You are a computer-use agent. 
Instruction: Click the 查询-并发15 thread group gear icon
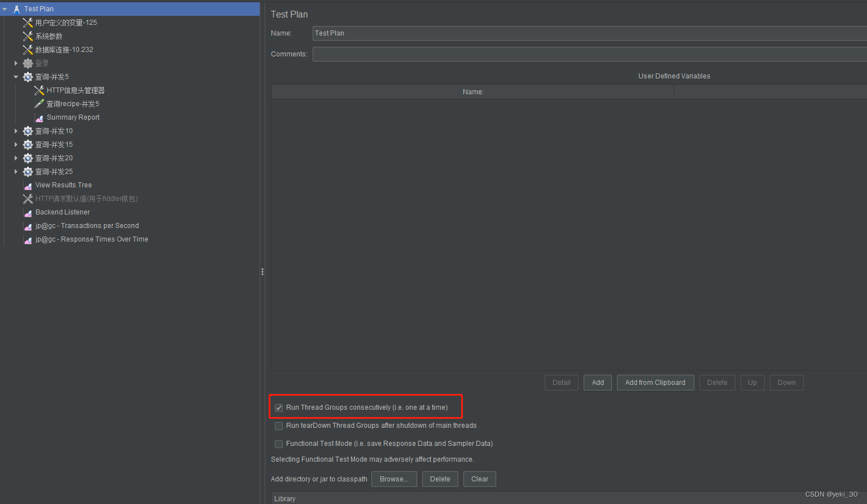coord(28,144)
